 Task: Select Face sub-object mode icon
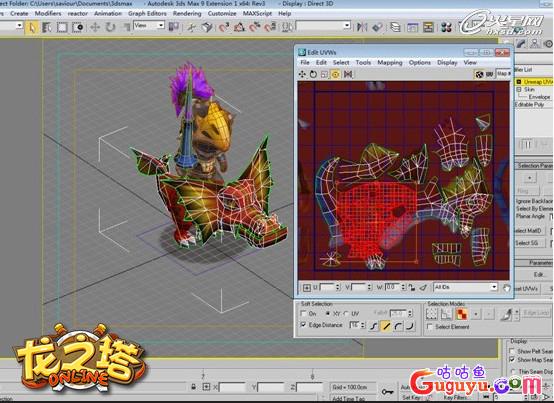tap(461, 314)
